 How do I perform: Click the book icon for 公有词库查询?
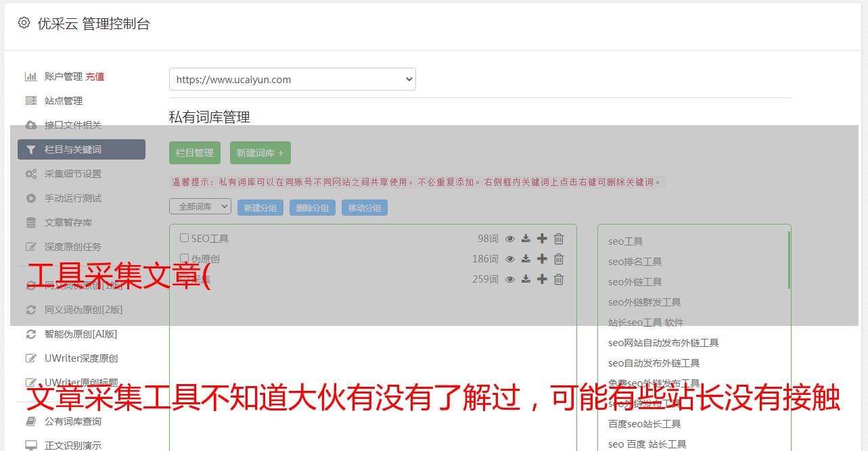(30, 421)
